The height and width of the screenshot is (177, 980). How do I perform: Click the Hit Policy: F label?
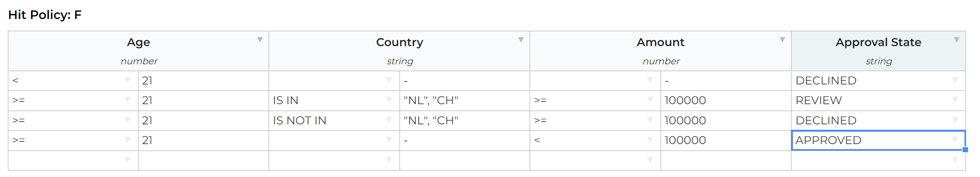point(45,15)
